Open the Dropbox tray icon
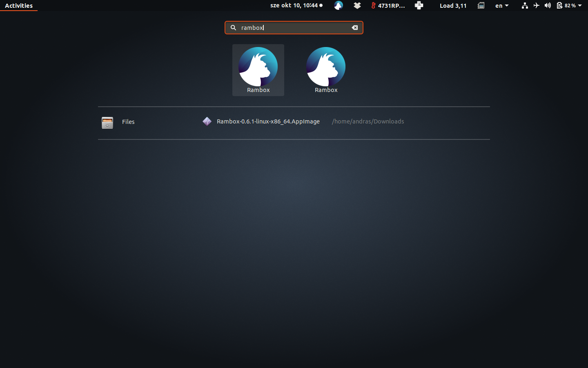The width and height of the screenshot is (588, 368). [x=357, y=5]
